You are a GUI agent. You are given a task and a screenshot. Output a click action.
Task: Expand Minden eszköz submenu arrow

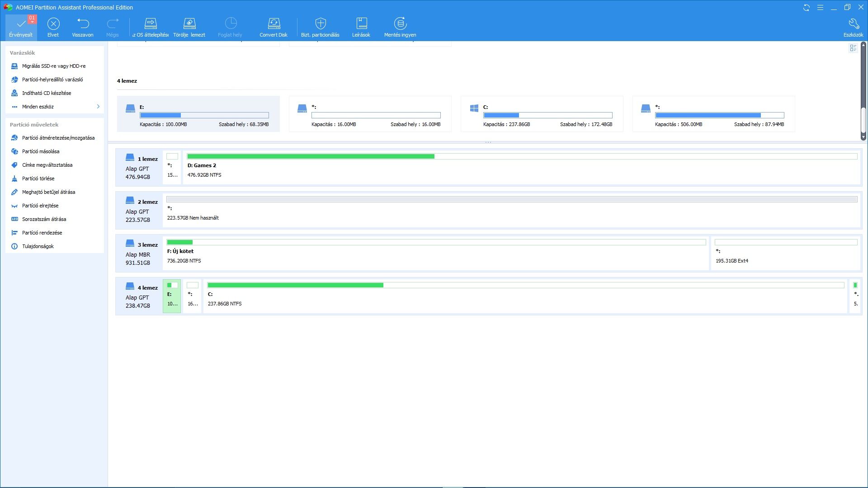98,107
